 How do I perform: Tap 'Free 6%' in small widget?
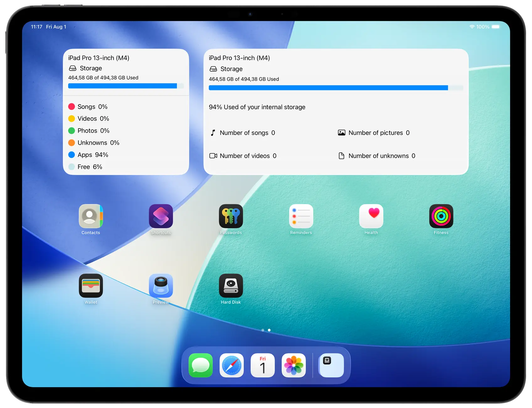[90, 167]
